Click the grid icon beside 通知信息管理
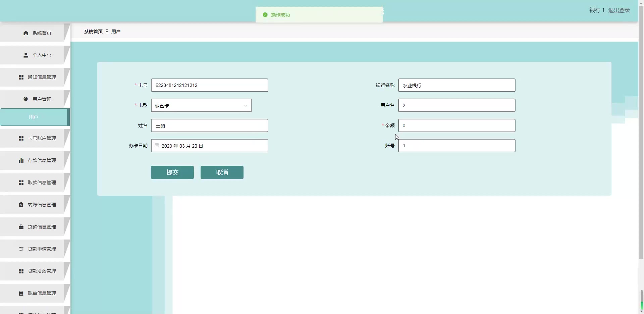The width and height of the screenshot is (644, 314). (21, 77)
